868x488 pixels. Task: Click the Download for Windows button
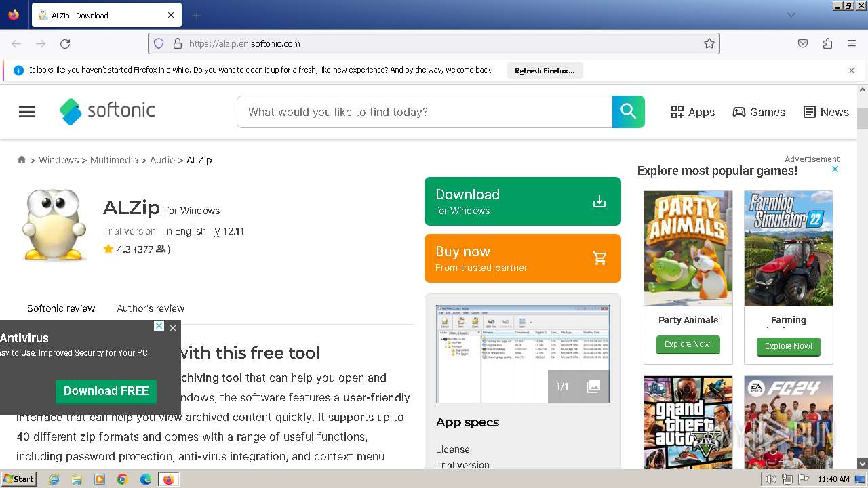click(x=523, y=201)
